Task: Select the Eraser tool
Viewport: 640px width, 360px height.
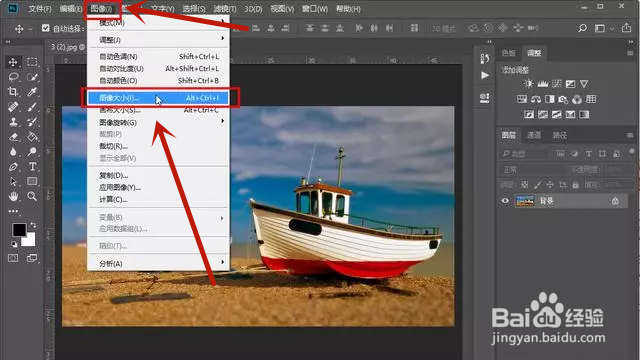Action: pyautogui.click(x=13, y=137)
